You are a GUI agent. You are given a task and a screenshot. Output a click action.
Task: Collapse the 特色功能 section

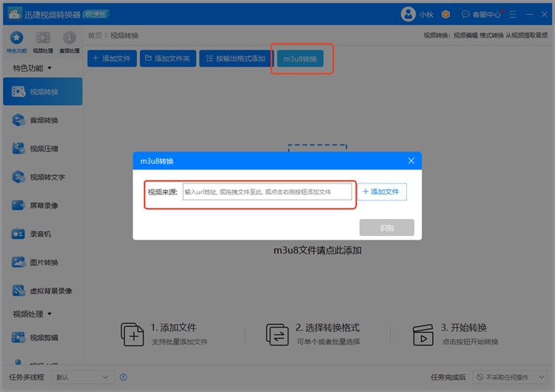click(x=50, y=68)
